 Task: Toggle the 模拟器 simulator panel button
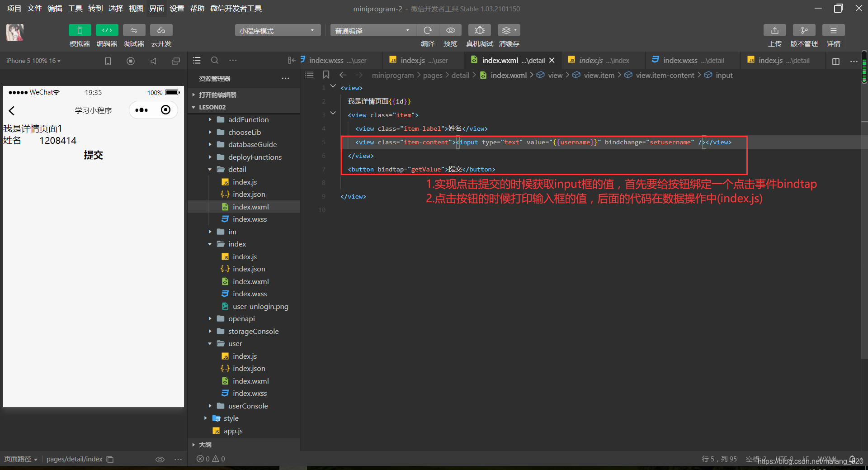(x=80, y=30)
